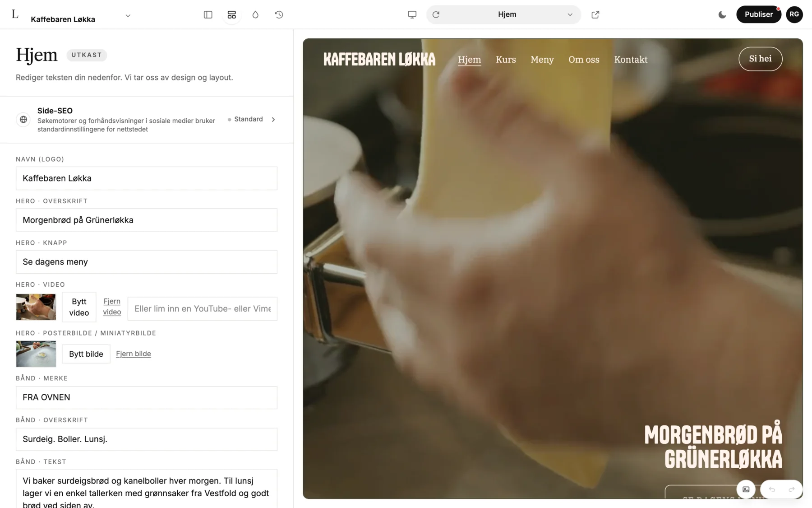Image resolution: width=812 pixels, height=508 pixels.
Task: Toggle the sidebar panel layout icon
Action: tap(208, 14)
